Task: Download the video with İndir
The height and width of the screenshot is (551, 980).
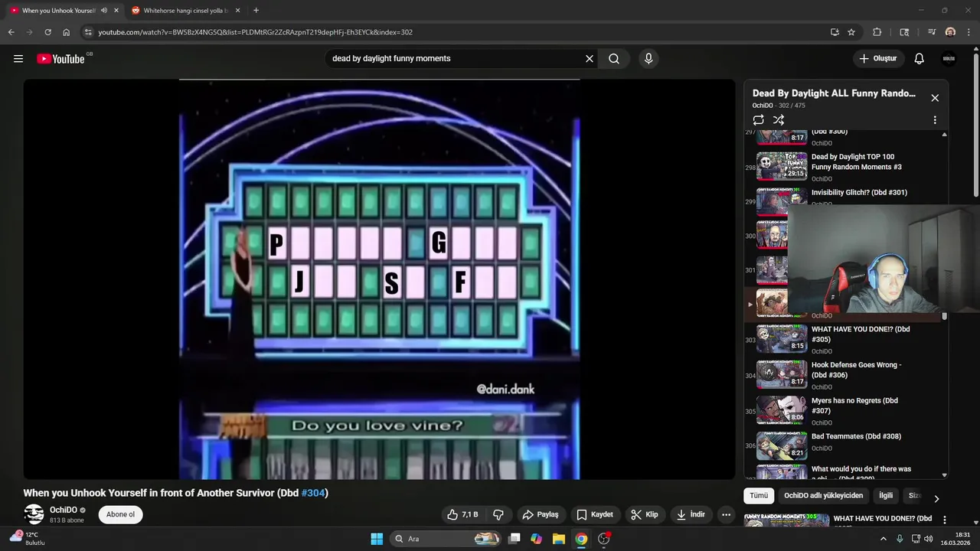Action: 691,515
